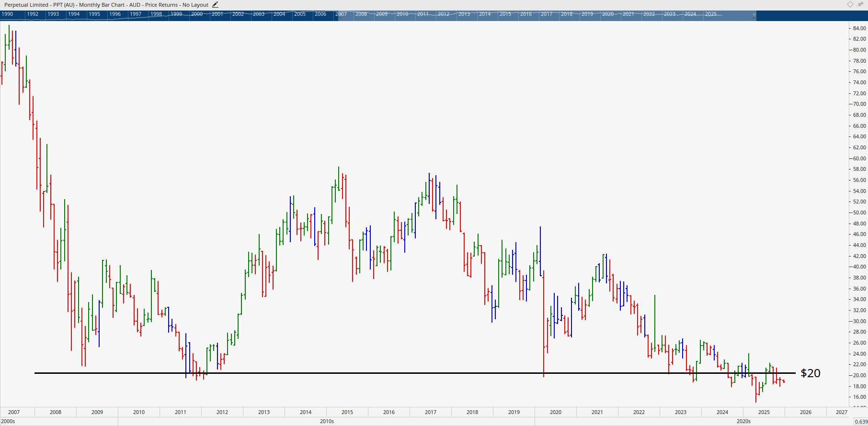Jump to 1995 in the navigator strip
Screen dimensions: 868x426
click(x=94, y=14)
